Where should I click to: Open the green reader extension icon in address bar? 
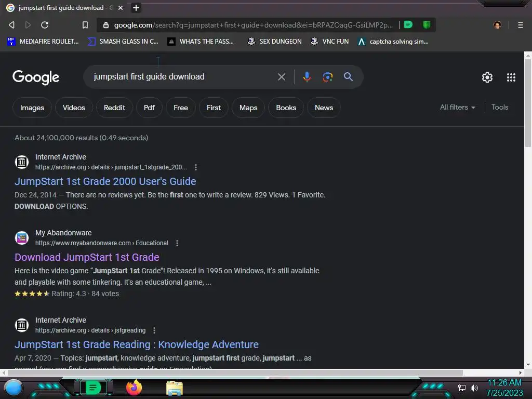point(408,24)
